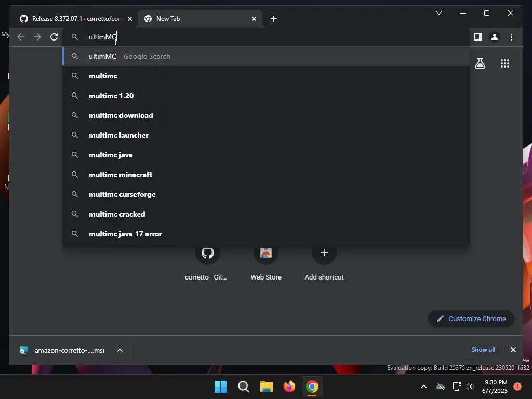
Task: Open File Explorer from the taskbar
Action: pyautogui.click(x=267, y=387)
